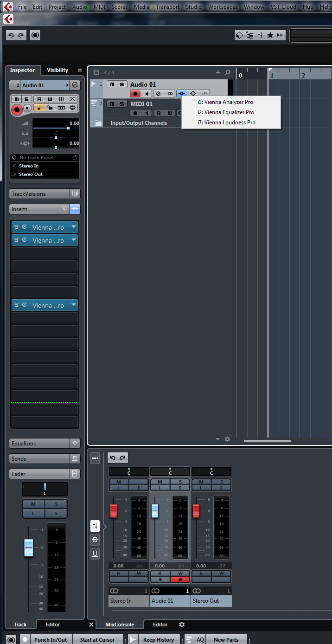Mute the Audio 01 track in track list

tap(112, 84)
